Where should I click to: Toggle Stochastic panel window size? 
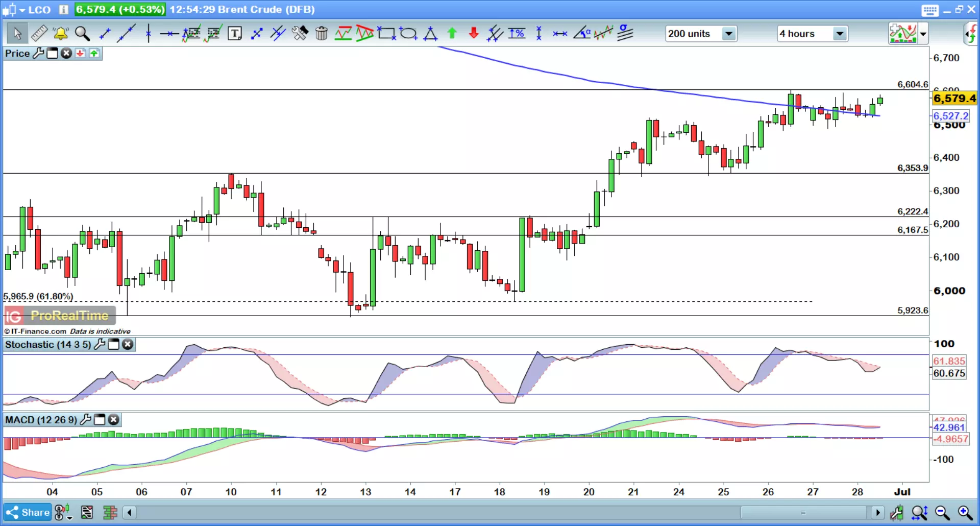113,344
